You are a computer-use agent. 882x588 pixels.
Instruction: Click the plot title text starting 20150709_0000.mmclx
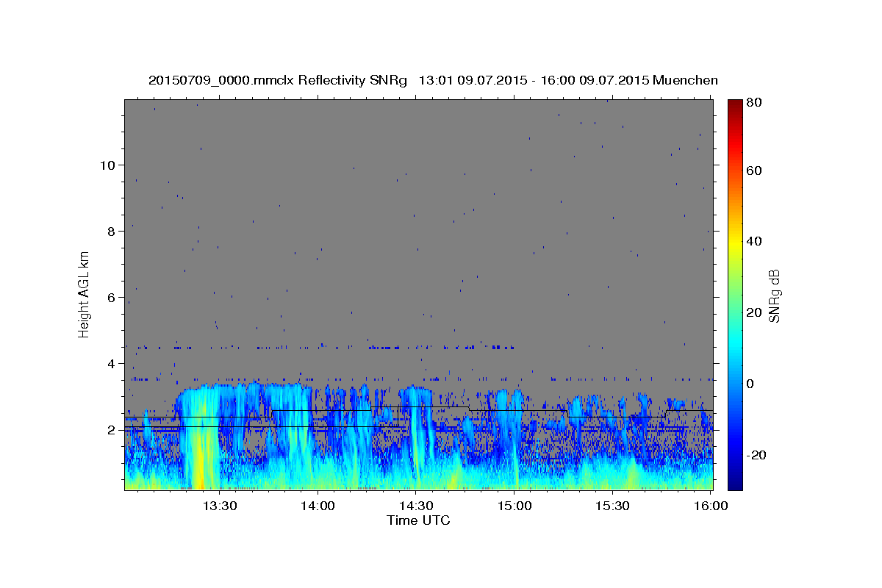click(432, 80)
